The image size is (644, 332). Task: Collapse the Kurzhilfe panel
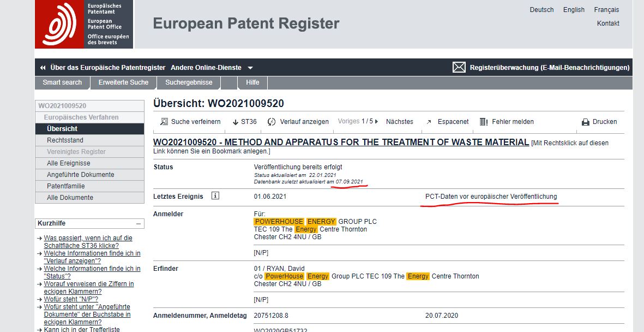[139, 224]
